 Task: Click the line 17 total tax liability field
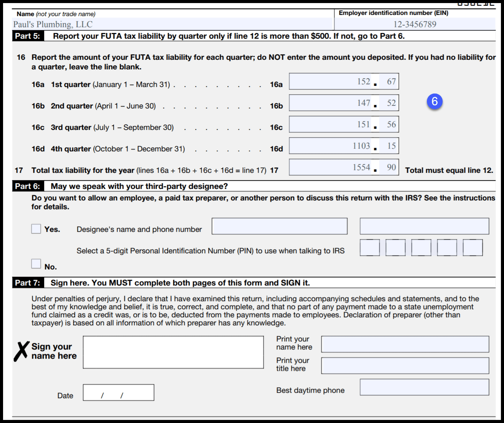tap(331, 167)
